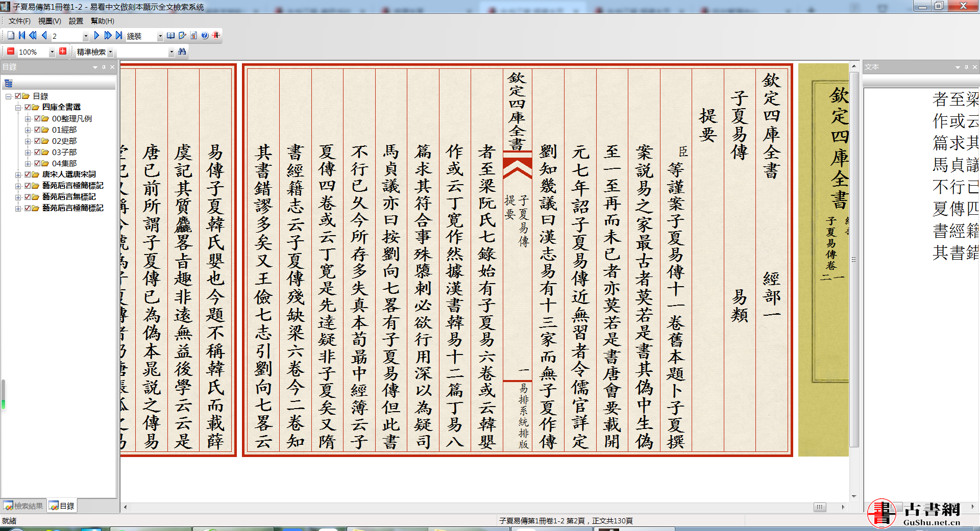Open the 精準檢索 search mode dropdown
Viewport: 980px width, 531px height.
pyautogui.click(x=110, y=52)
